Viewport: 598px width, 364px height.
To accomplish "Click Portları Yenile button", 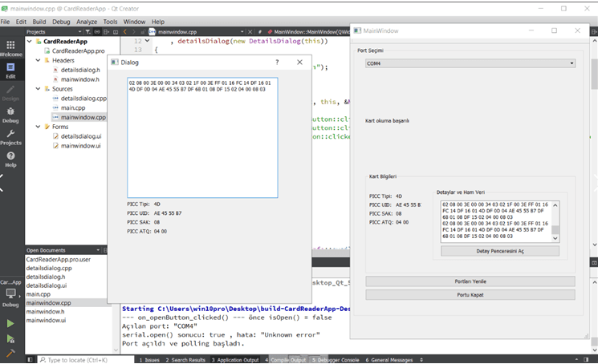I will pyautogui.click(x=470, y=281).
